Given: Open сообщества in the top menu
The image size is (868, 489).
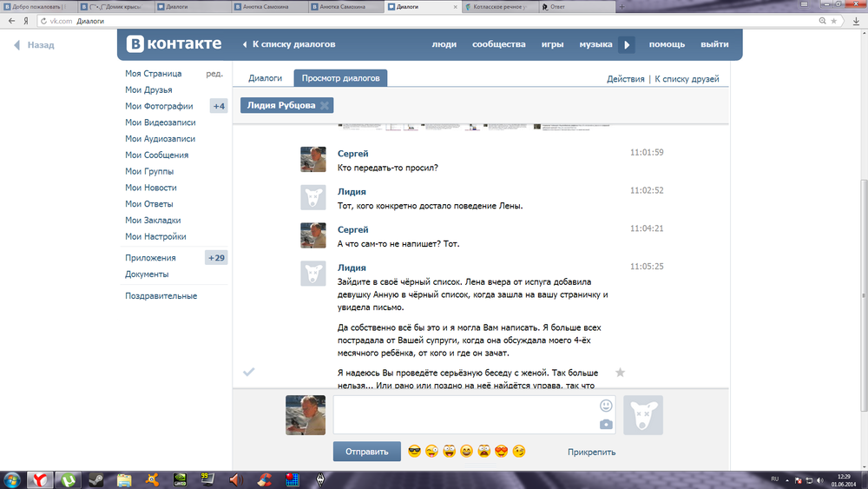Looking at the screenshot, I should pyautogui.click(x=499, y=44).
